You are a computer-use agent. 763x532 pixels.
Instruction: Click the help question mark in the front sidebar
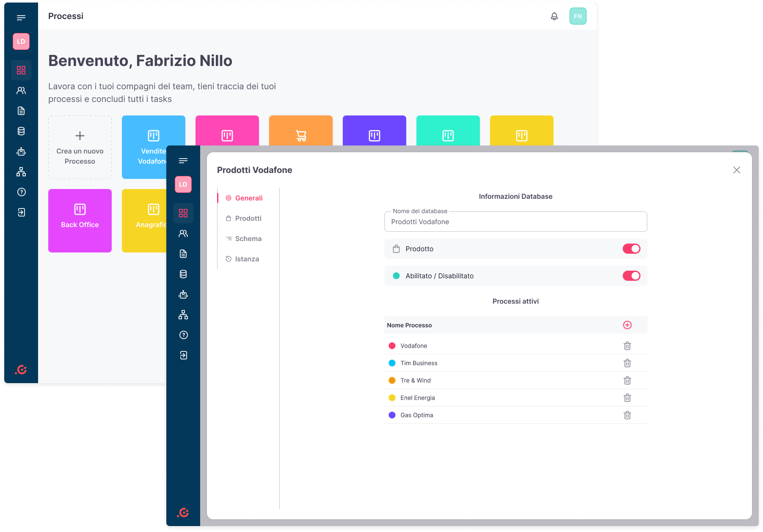pyautogui.click(x=183, y=335)
